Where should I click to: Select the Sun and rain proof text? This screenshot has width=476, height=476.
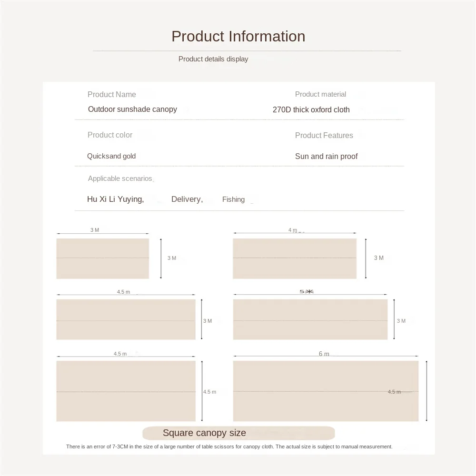(x=326, y=156)
